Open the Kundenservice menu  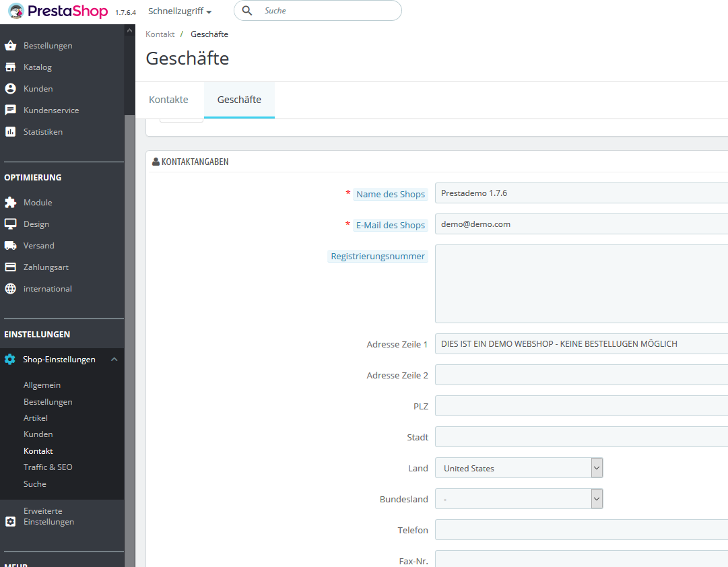click(x=51, y=110)
